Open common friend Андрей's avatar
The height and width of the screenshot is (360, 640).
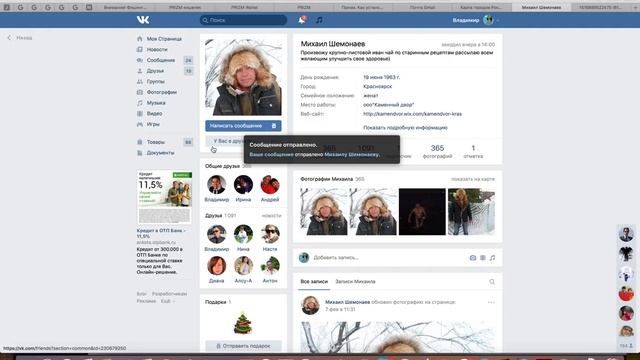[x=270, y=184]
